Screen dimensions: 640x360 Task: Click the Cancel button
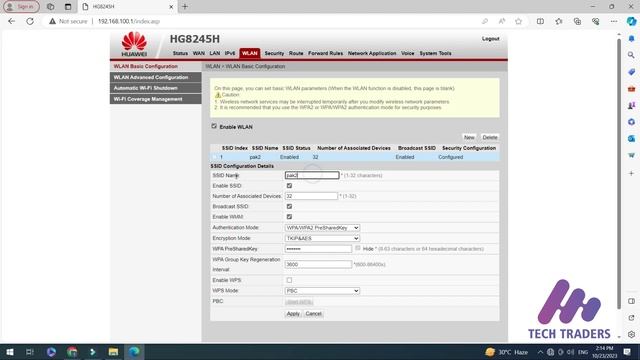[x=313, y=313]
